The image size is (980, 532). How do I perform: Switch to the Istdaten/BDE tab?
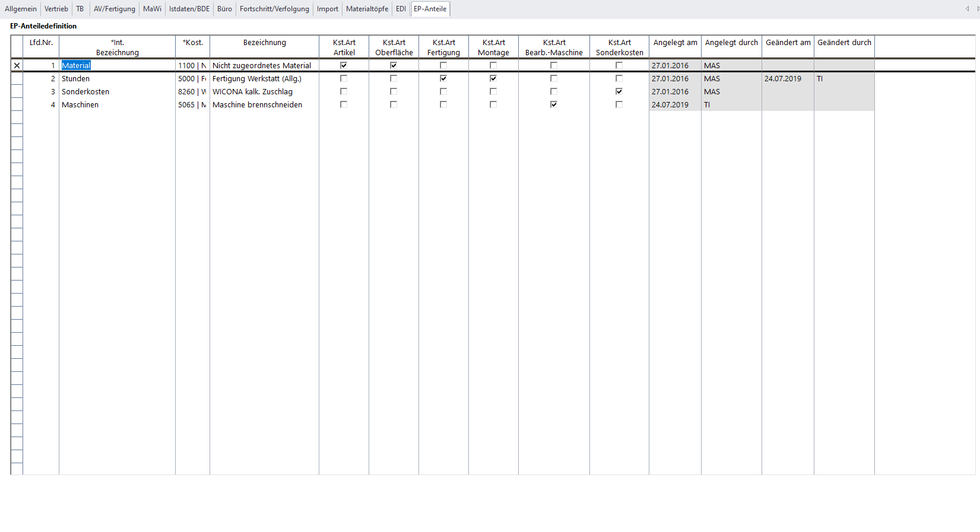pos(189,9)
